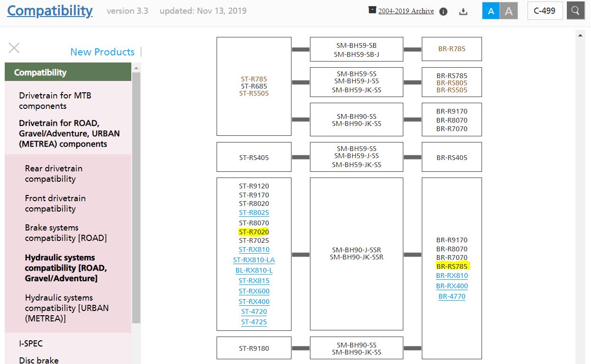Open the ST-R8025 link
Screen dimensions: 591x364
[254, 213]
